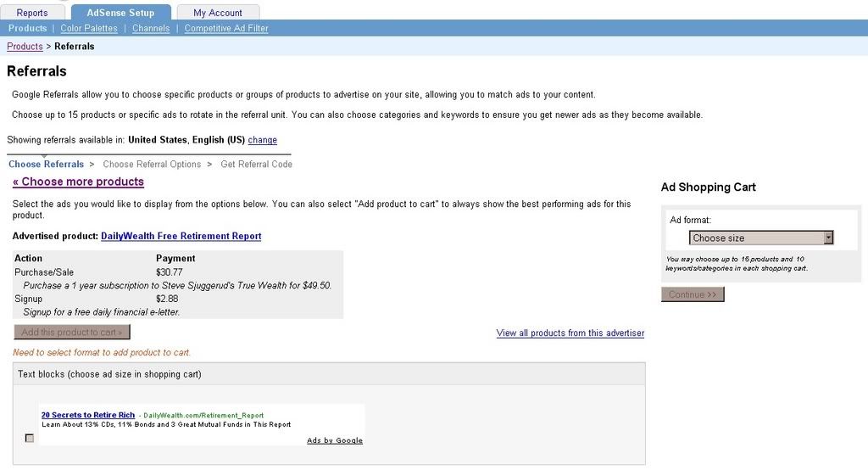Click the Need to select format warning
The image size is (868, 470).
pyautogui.click(x=102, y=353)
